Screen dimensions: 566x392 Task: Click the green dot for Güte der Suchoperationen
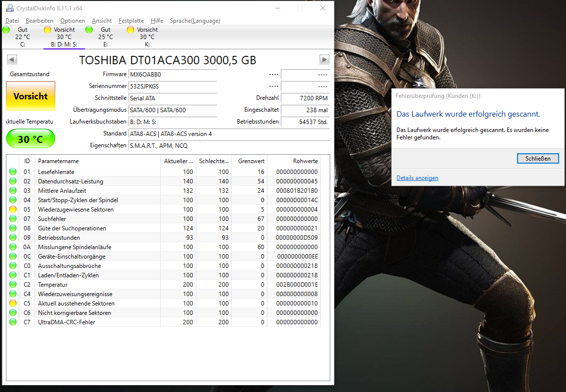pyautogui.click(x=13, y=228)
